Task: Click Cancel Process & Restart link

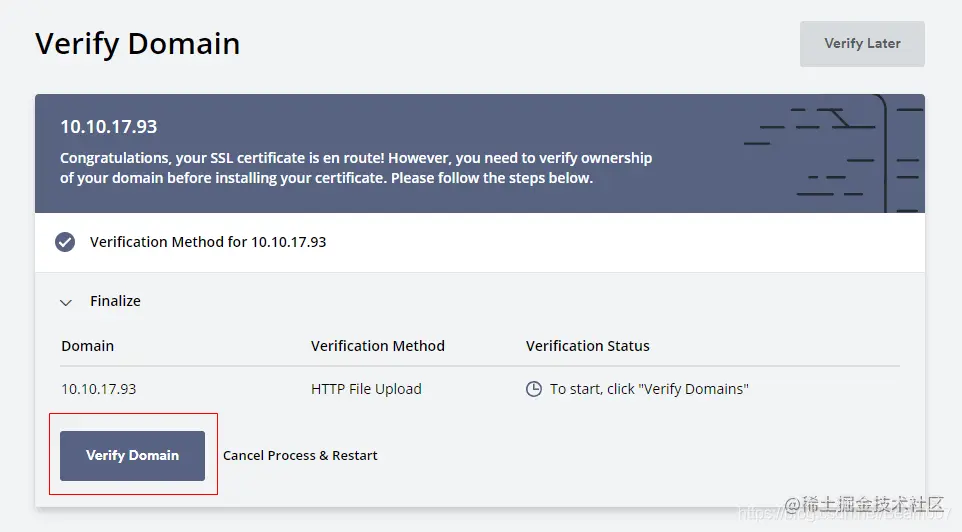Action: point(300,455)
